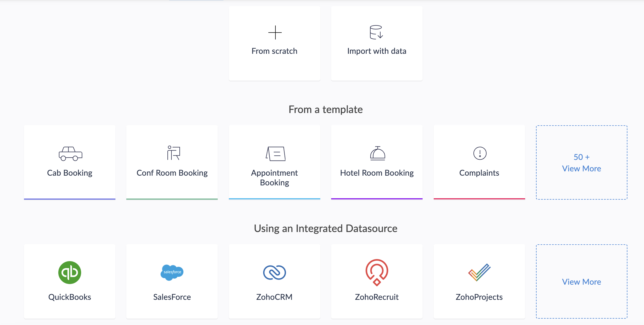Screen dimensions: 644x325
Task: Click the plus icon for From scratch
Action: click(275, 32)
